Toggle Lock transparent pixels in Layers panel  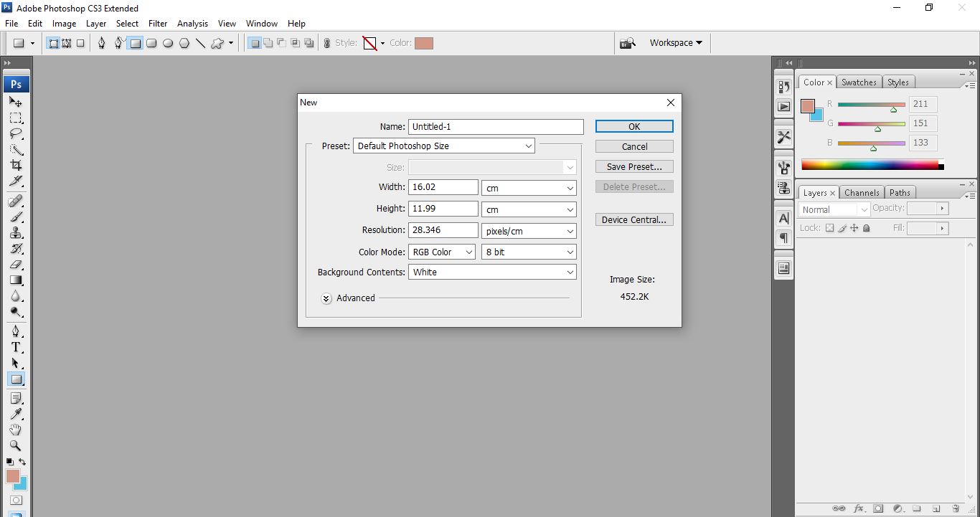coord(829,228)
